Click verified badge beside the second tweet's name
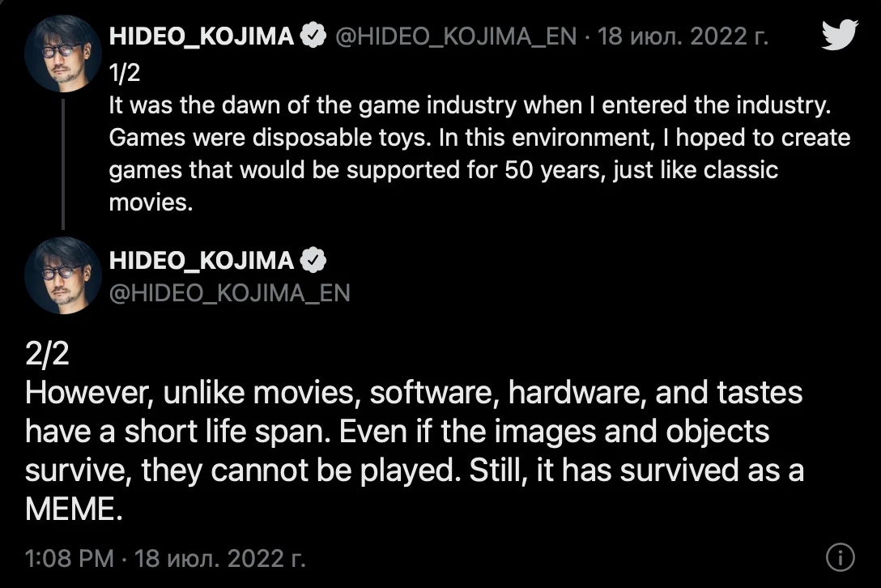 313,260
